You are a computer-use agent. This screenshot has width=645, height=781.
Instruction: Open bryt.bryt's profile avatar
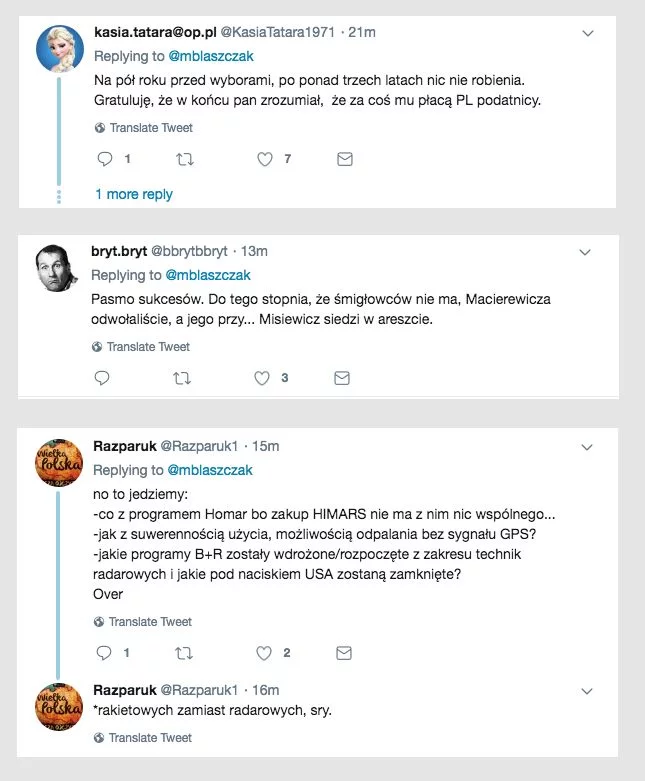click(56, 268)
